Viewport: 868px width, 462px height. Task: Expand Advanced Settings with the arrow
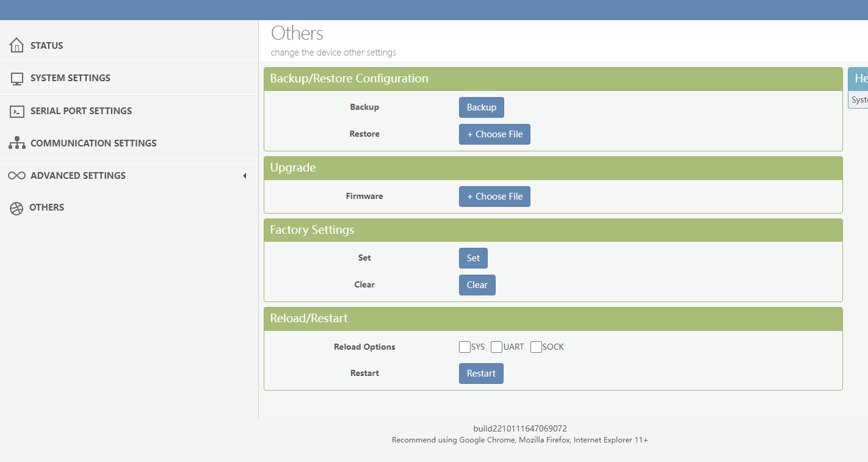(244, 176)
